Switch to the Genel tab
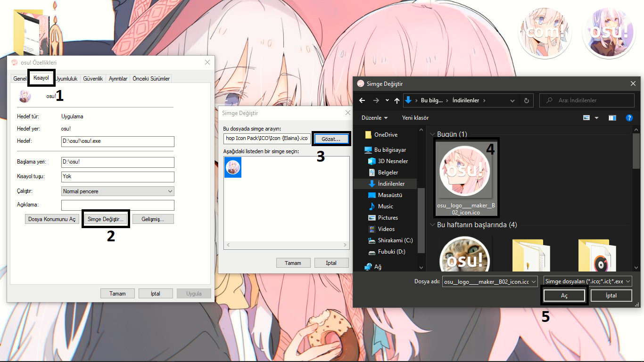This screenshot has width=644, height=362. point(19,79)
